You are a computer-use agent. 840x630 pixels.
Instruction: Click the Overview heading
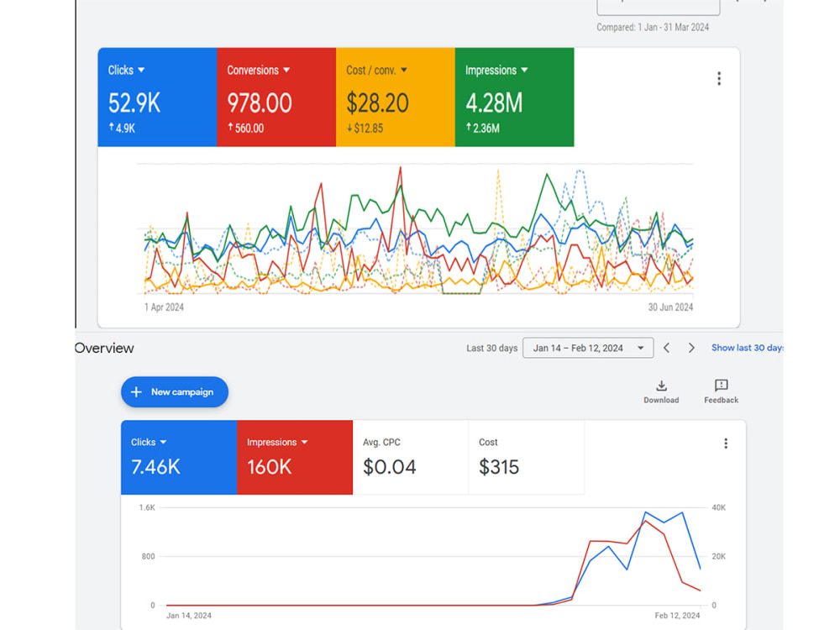(104, 349)
